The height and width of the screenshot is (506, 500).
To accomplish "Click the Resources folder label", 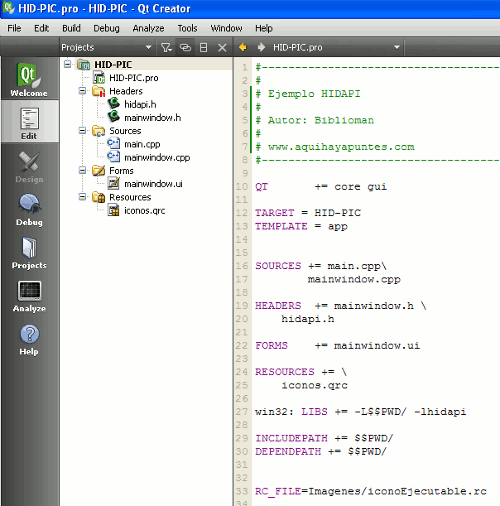I will point(130,197).
